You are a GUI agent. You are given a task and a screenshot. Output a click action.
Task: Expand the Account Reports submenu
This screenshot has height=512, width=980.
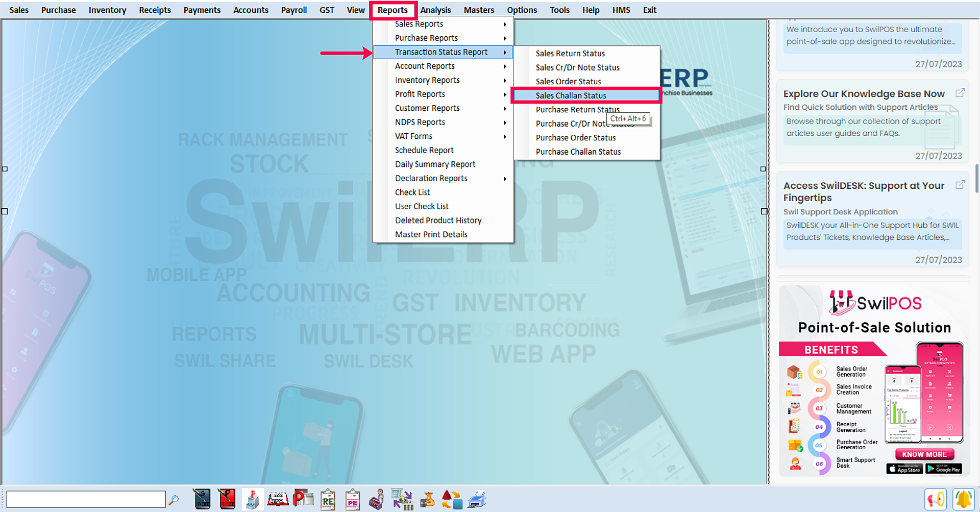click(x=443, y=66)
